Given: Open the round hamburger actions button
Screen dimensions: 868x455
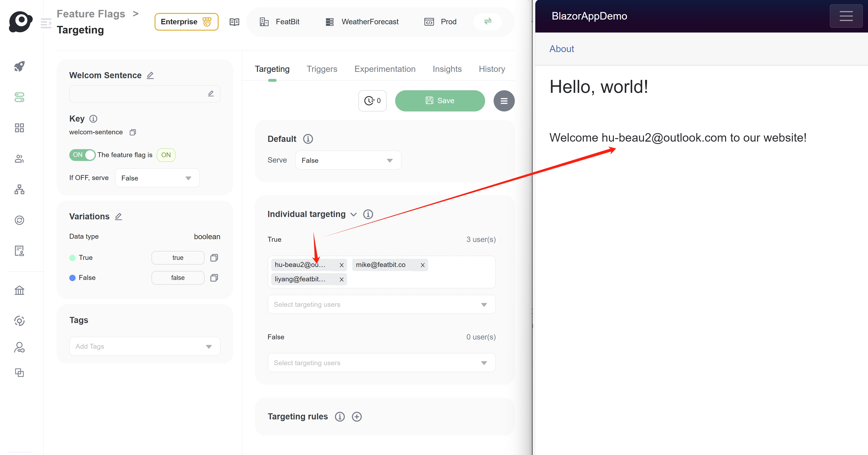Looking at the screenshot, I should point(504,101).
